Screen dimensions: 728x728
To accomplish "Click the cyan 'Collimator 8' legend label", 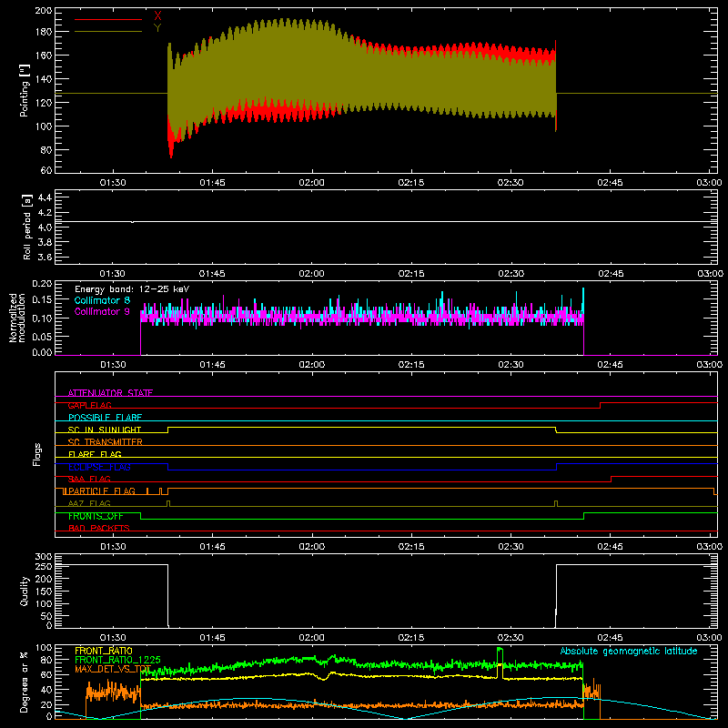I will 102,300.
